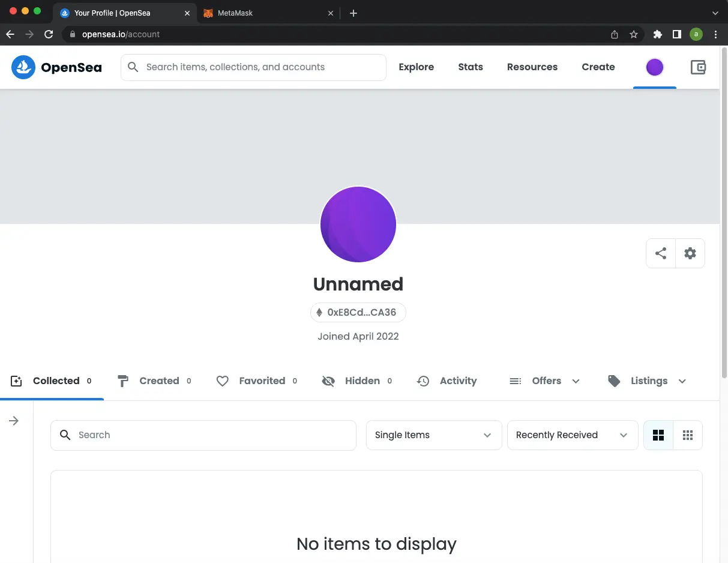
Task: Open the browser share icon in the address bar
Action: click(x=615, y=34)
